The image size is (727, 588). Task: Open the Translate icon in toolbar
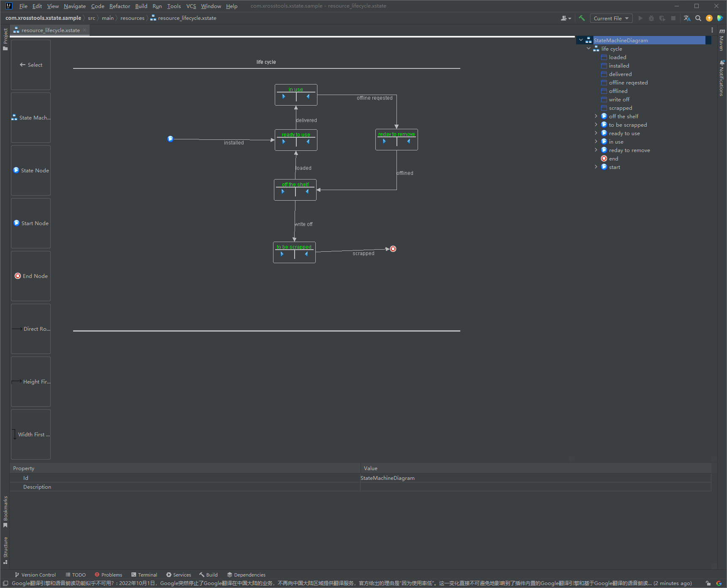[687, 18]
